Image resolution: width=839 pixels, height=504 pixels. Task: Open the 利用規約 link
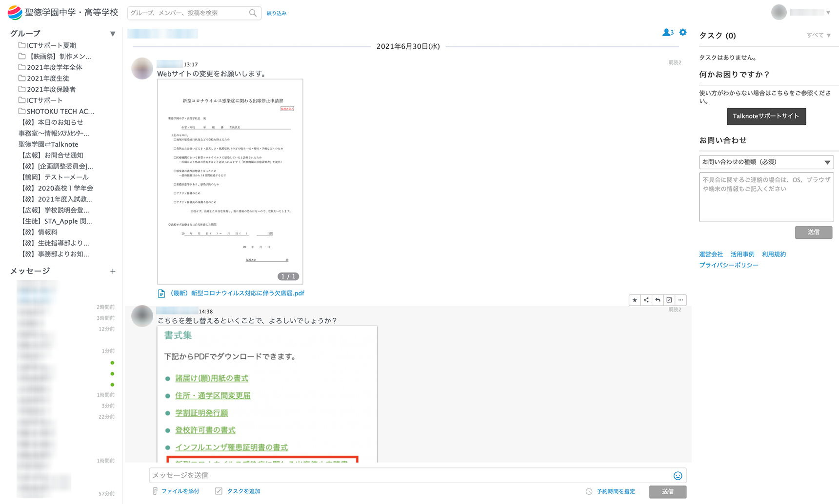pos(774,254)
